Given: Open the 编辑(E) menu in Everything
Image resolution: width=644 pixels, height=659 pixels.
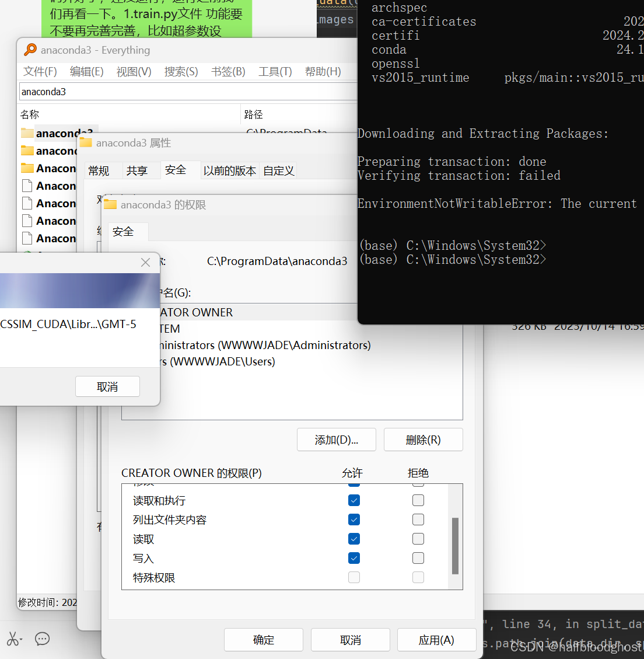Looking at the screenshot, I should [86, 71].
